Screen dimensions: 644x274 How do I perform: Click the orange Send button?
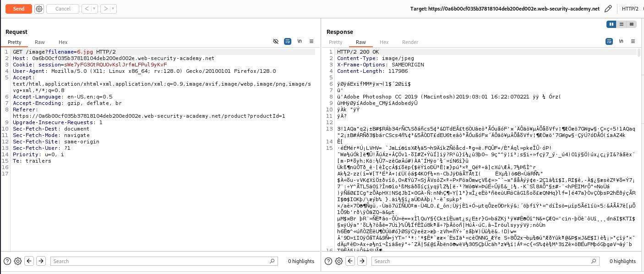tap(19, 9)
